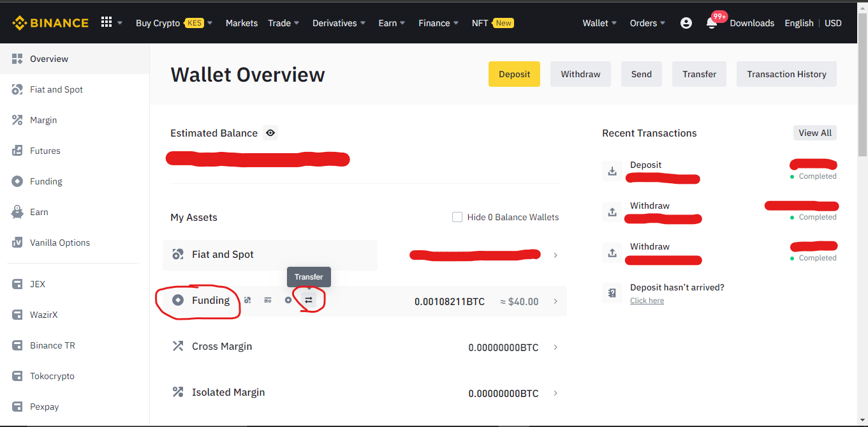The width and height of the screenshot is (868, 427).
Task: Open Pexpay in the sidebar
Action: coord(75,407)
